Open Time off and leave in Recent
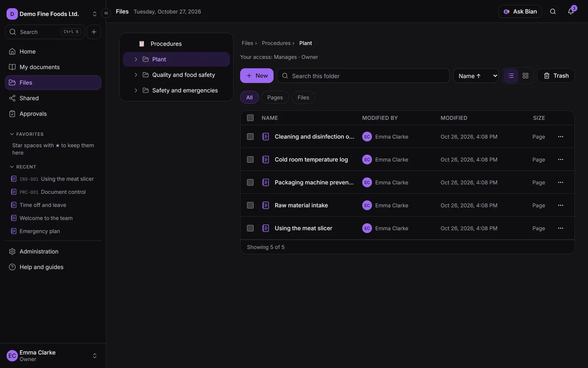588x368 pixels. 43,205
